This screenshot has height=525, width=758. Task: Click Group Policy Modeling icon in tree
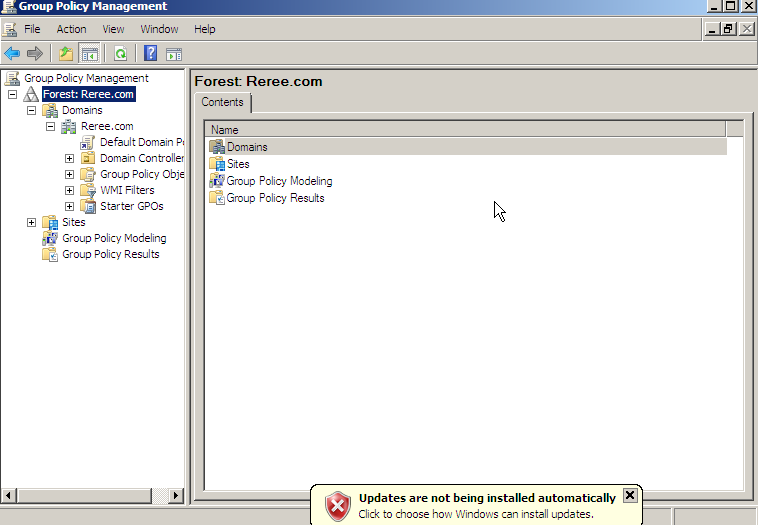[50, 238]
